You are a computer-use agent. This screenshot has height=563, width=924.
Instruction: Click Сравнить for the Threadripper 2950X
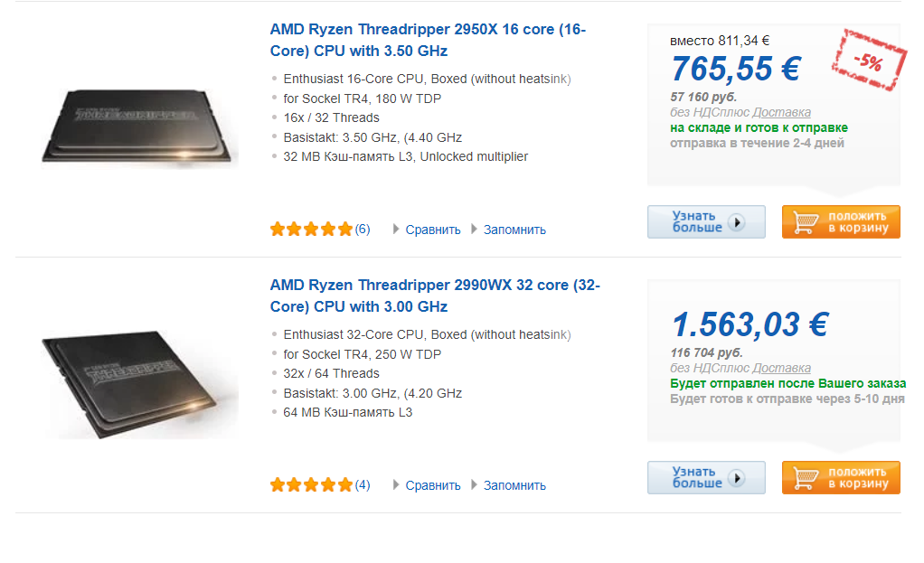coord(432,230)
